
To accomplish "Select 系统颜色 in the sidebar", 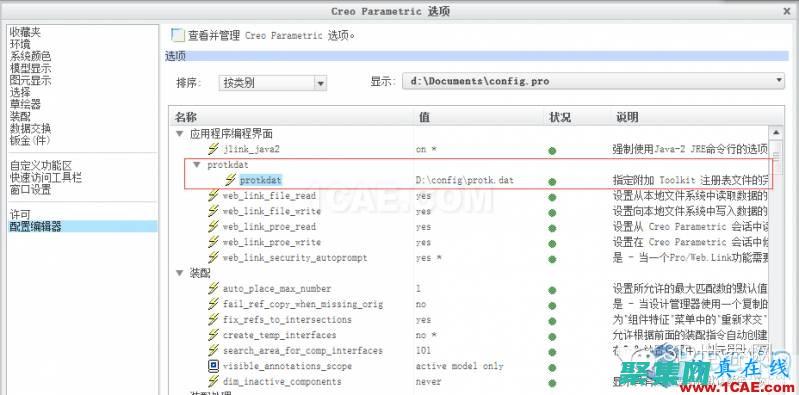I will tap(30, 56).
